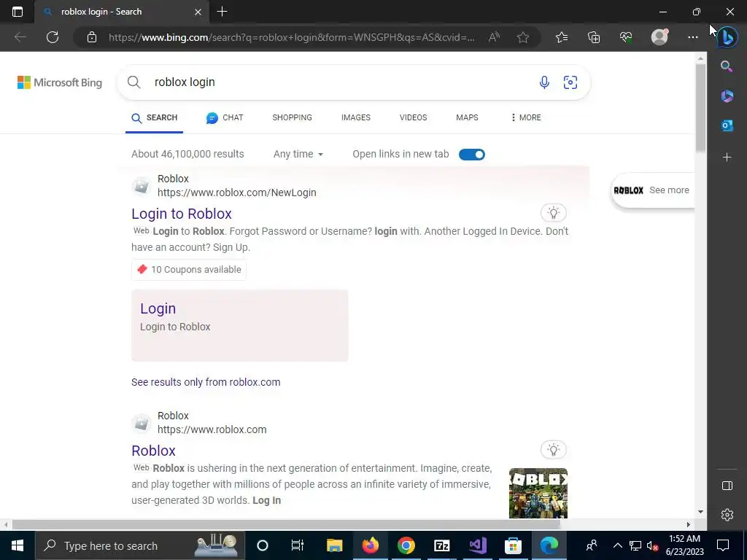Image resolution: width=747 pixels, height=560 pixels.
Task: Open Outlook in the sidebar
Action: click(x=727, y=125)
